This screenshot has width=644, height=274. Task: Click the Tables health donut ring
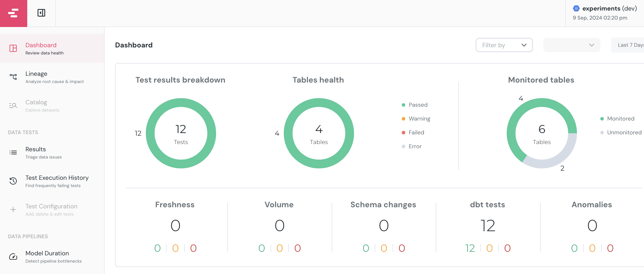click(x=319, y=103)
